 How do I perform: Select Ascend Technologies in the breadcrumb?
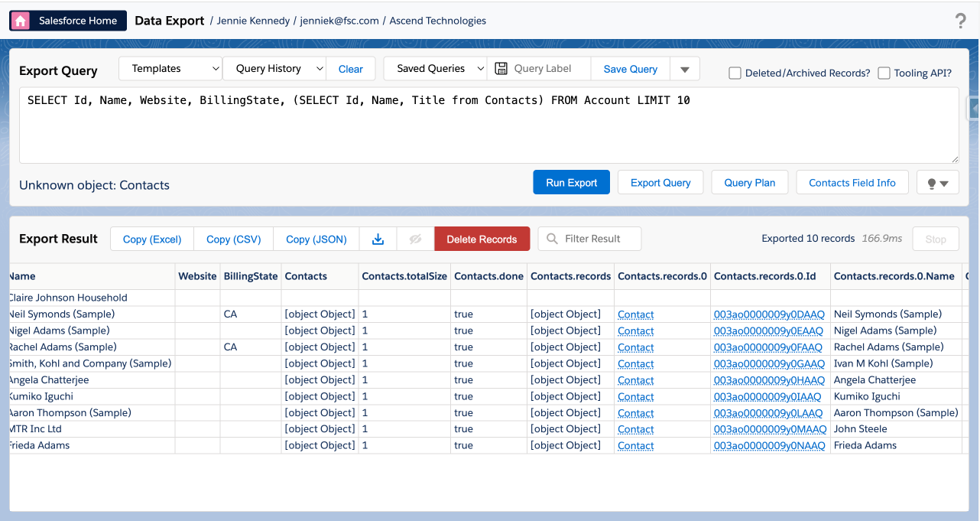(x=437, y=21)
